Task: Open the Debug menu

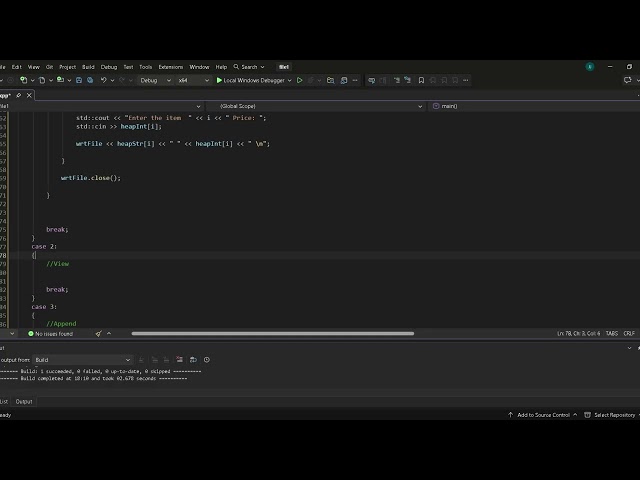Action: [109, 67]
